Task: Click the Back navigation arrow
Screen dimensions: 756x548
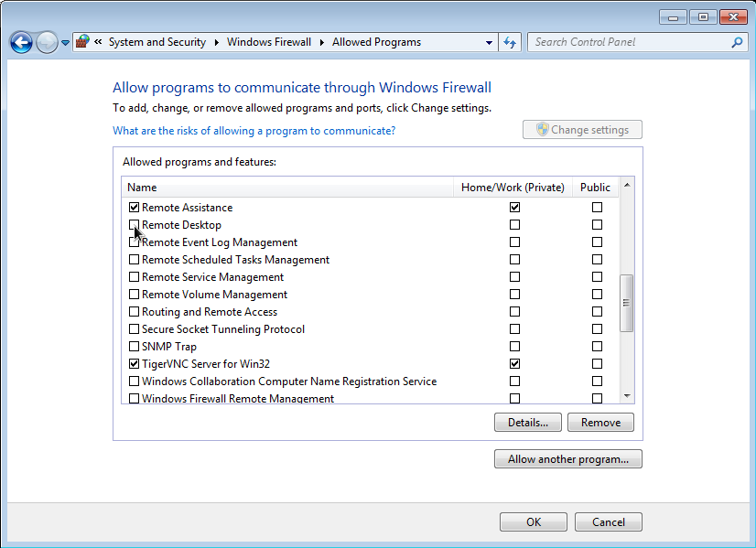Action: click(21, 42)
